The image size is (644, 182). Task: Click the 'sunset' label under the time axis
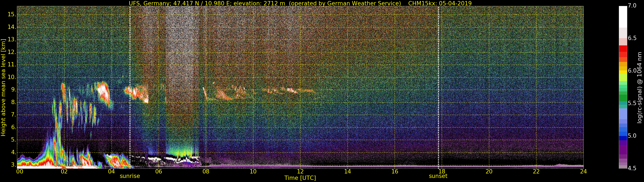tap(438, 176)
